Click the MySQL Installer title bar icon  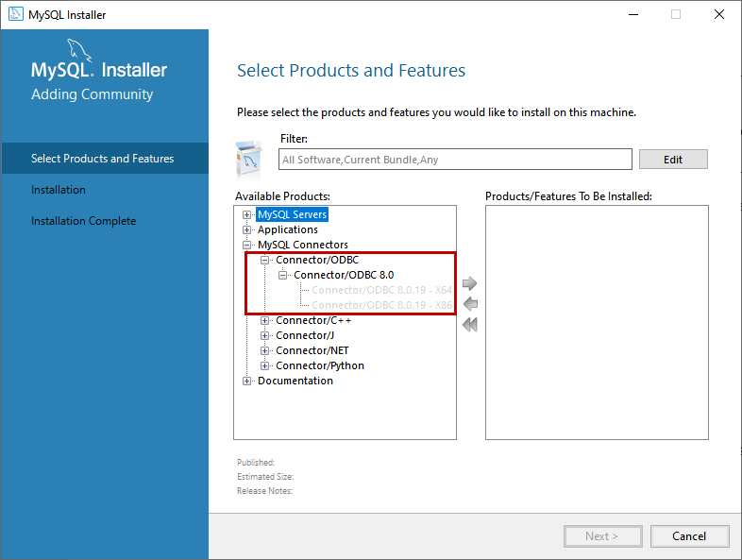click(16, 14)
